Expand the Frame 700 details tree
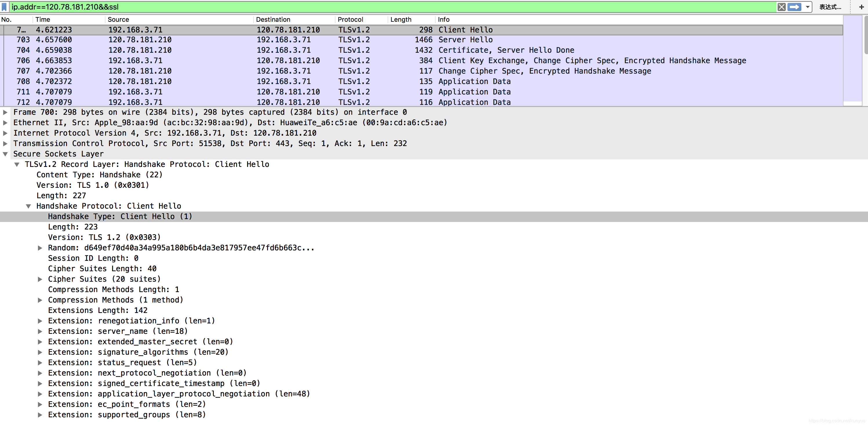Viewport: 868px width, 426px height. point(6,112)
